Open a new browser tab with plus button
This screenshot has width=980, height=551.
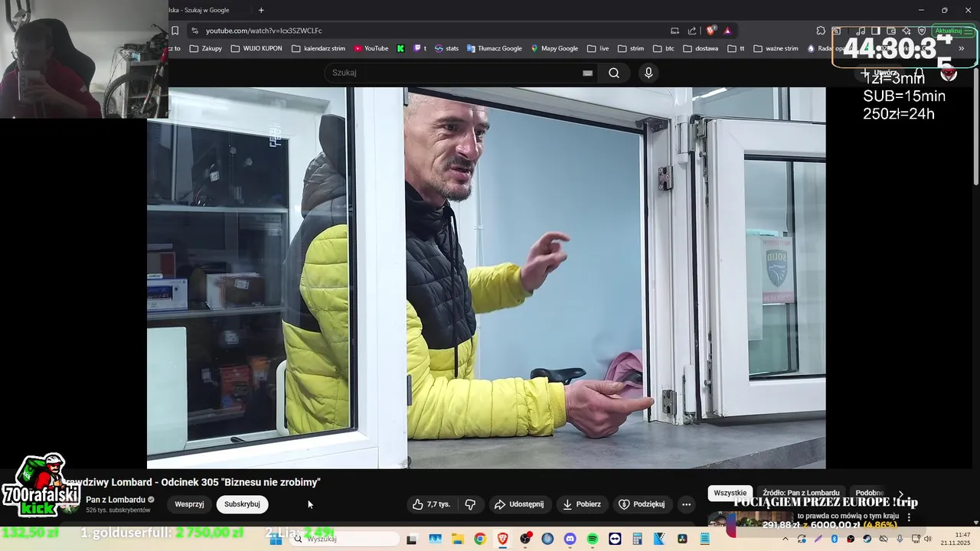coord(261,10)
